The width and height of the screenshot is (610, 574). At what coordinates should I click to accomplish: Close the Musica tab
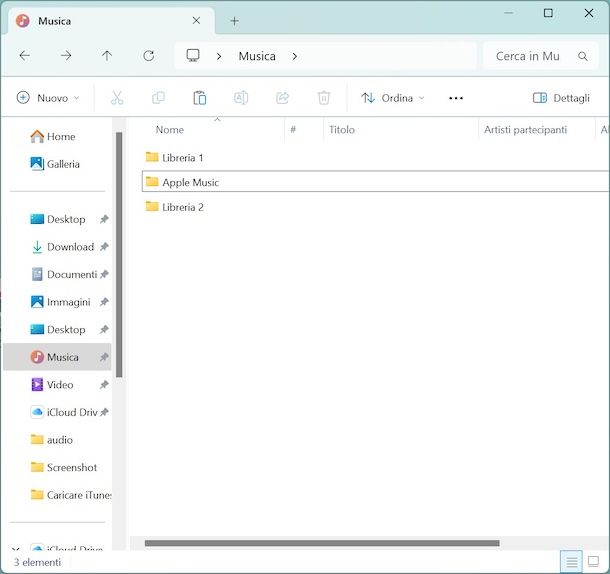point(196,21)
